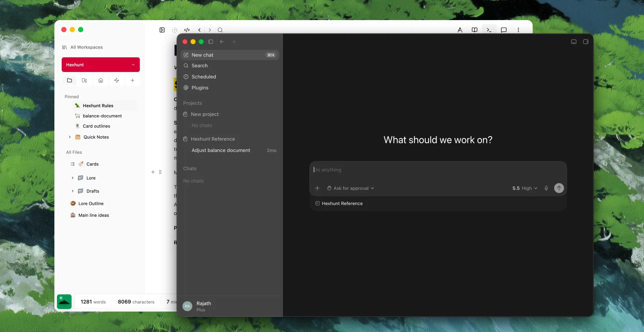
Task: Go forward with the notes window right chevron
Action: point(210,30)
